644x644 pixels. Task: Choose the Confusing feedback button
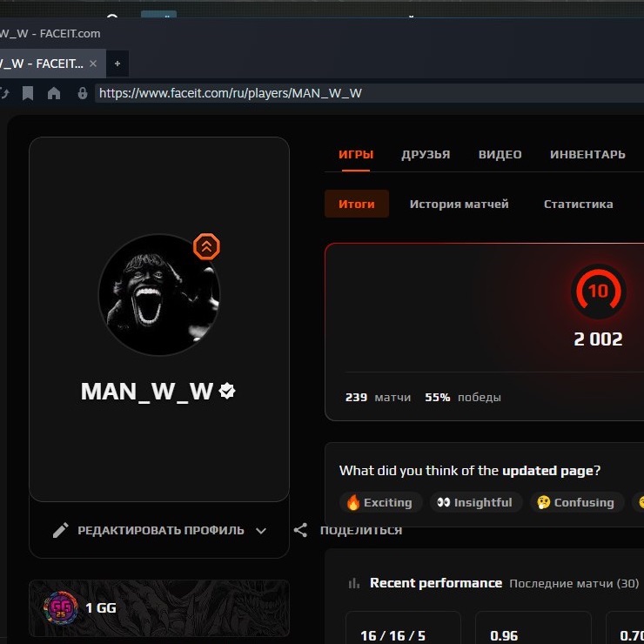pyautogui.click(x=577, y=502)
